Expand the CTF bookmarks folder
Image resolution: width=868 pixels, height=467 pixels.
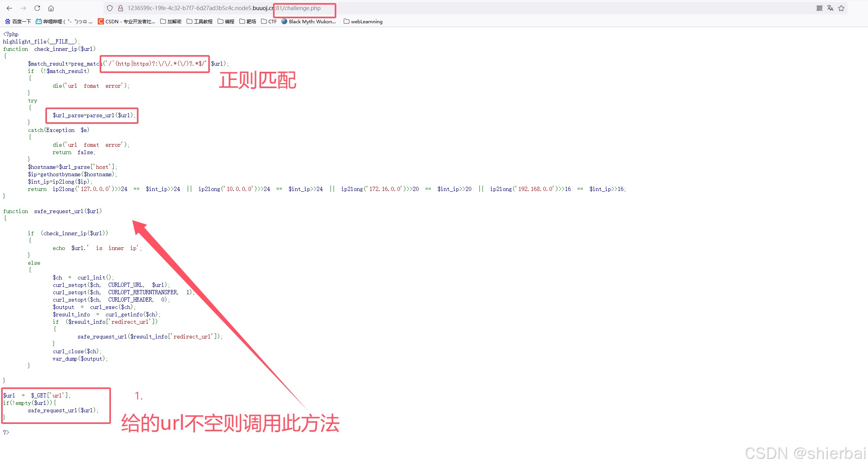click(x=269, y=21)
